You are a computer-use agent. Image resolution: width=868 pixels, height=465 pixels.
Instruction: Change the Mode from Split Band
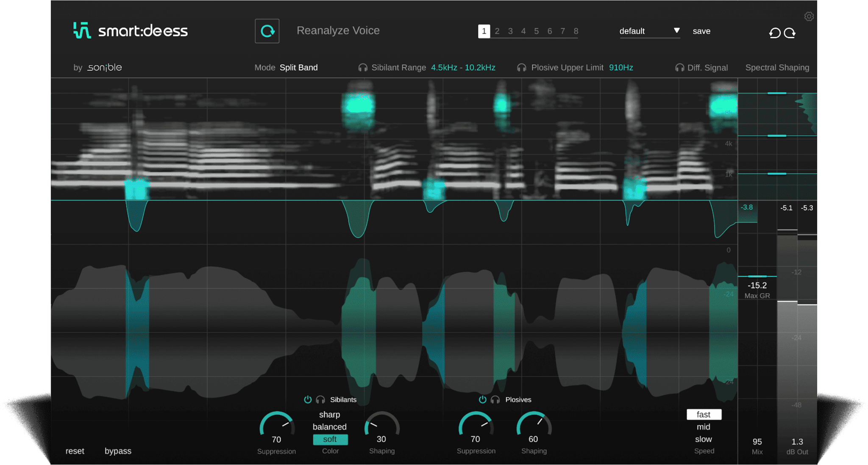tap(298, 67)
